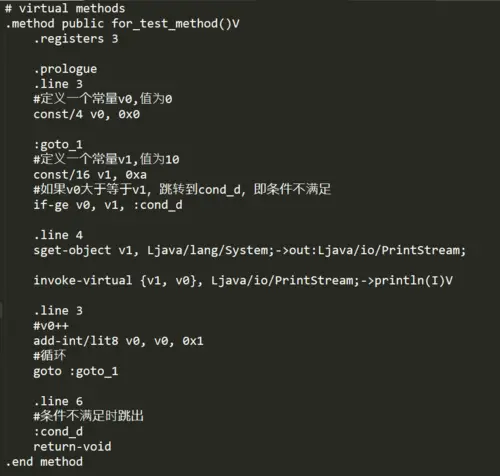Click the 'invoke-virtual' println line

(243, 281)
